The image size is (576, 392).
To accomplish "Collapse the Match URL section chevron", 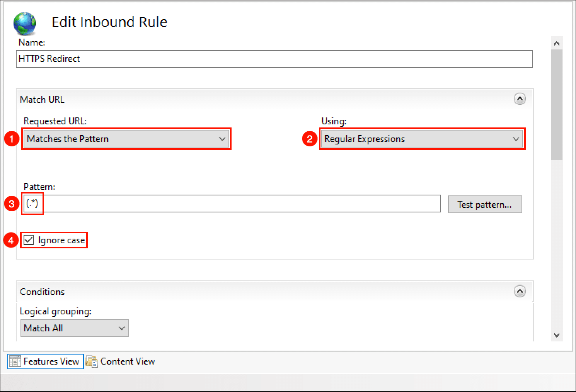I will click(x=520, y=99).
